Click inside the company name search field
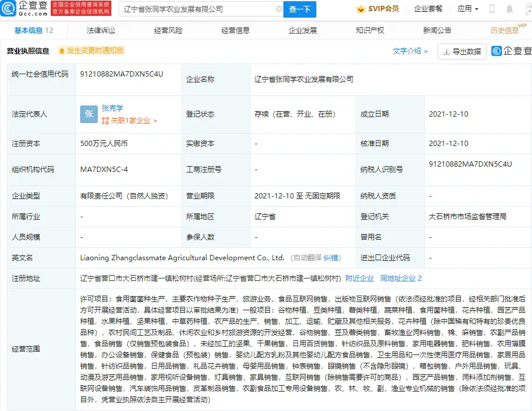 [200, 9]
